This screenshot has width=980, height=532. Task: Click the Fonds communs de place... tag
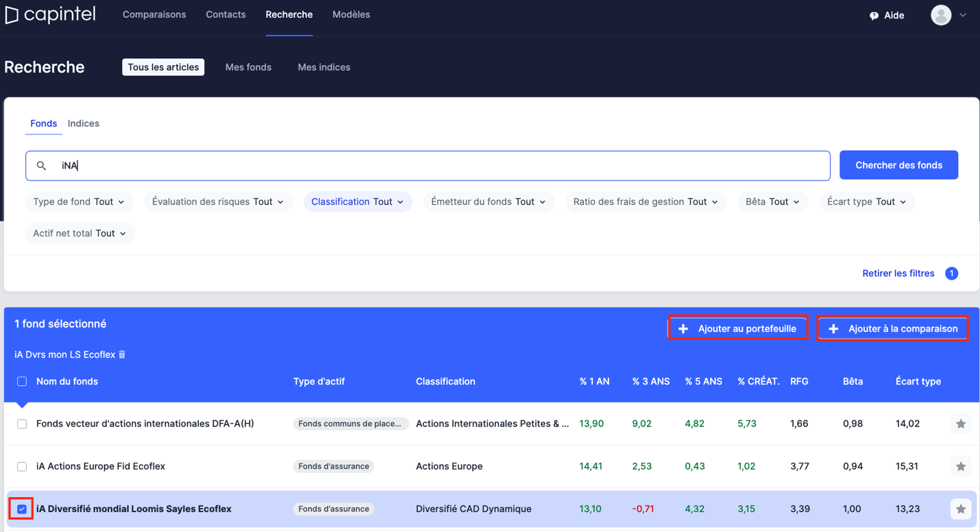[x=350, y=424]
